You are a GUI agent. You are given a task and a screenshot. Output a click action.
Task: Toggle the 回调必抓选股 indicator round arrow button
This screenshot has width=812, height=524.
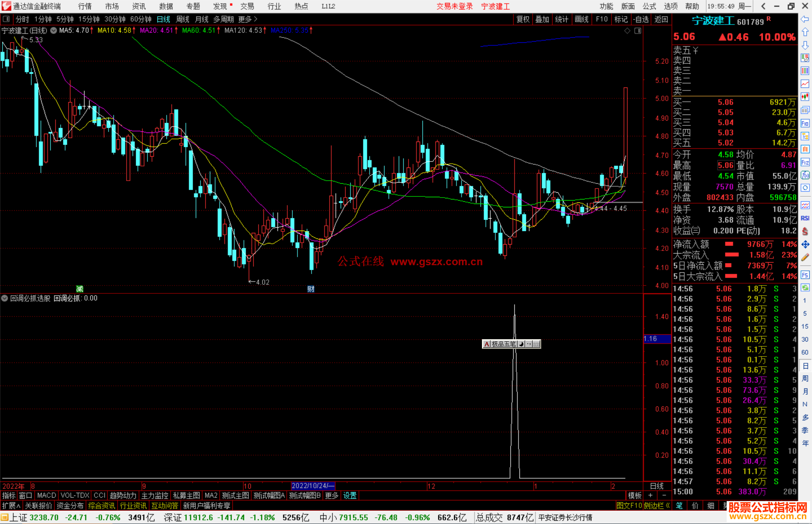click(x=5, y=298)
